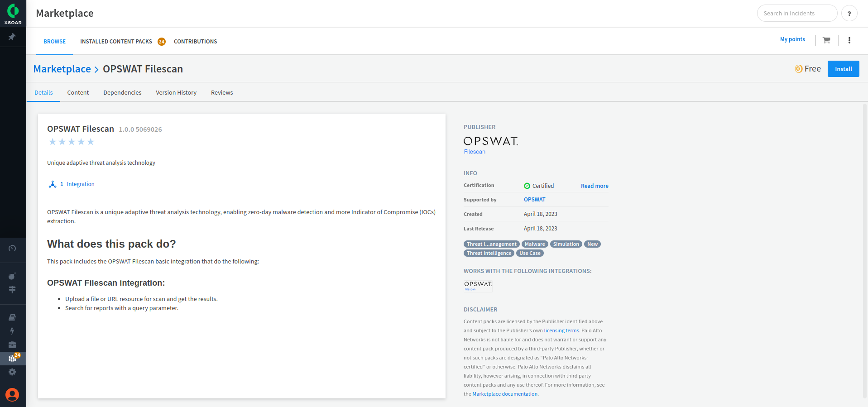Open the Contributions tab
This screenshot has height=407, width=868.
coord(195,42)
